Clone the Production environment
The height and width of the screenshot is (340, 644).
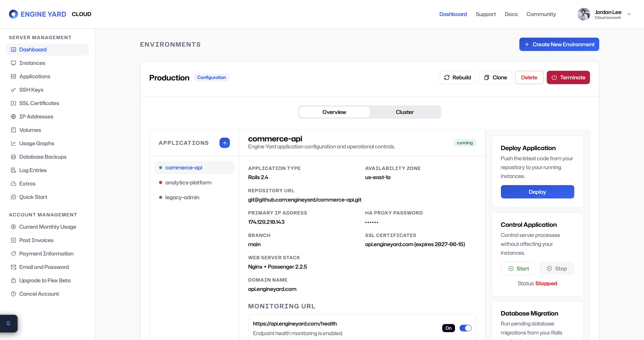pos(495,77)
